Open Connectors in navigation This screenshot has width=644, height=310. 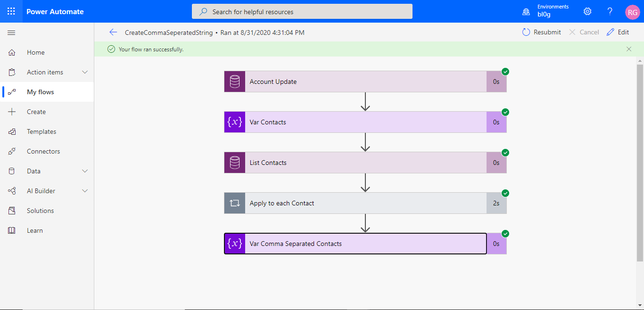(x=47, y=151)
